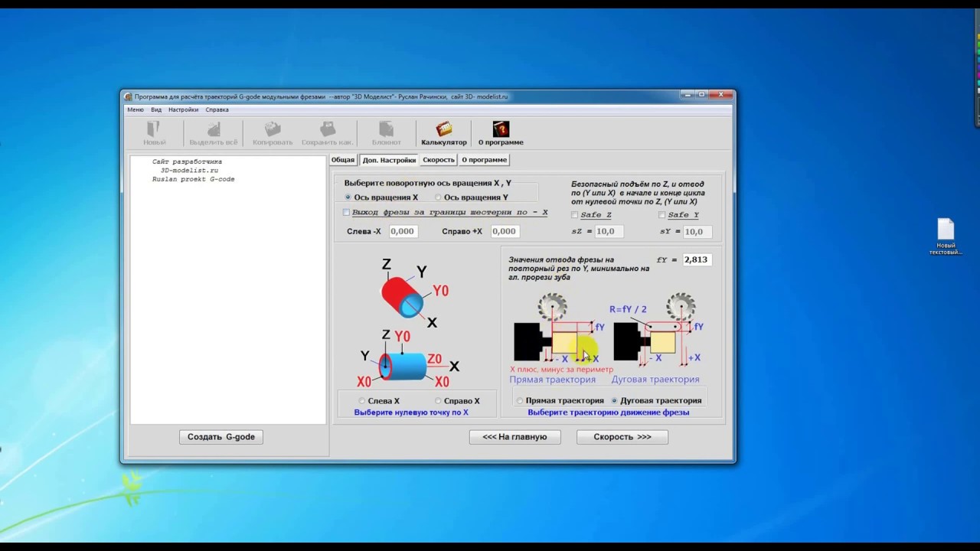980x551 pixels.
Task: Select the Ось вращения X radio button
Action: coord(348,197)
